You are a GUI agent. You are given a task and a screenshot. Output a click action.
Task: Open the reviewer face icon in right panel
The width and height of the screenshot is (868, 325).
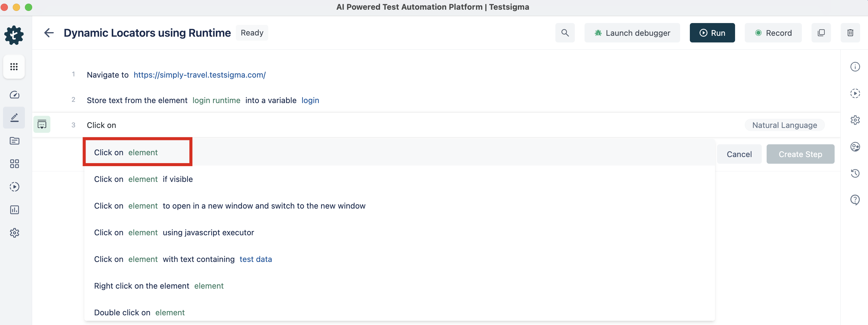point(855,147)
